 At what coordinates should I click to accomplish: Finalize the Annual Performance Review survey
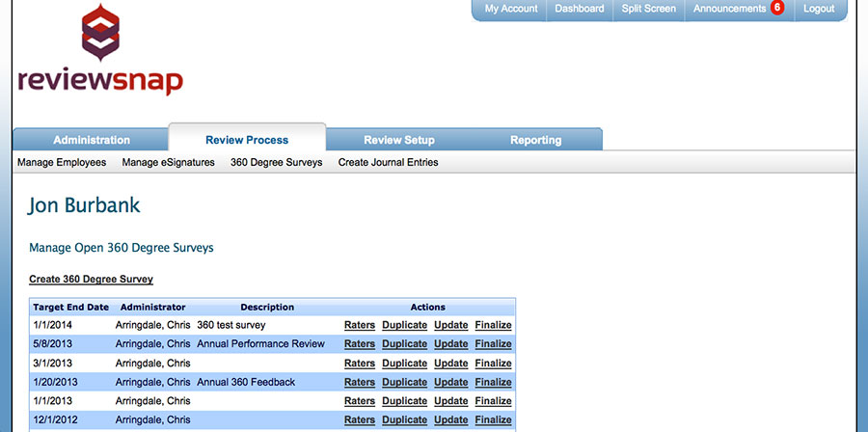(x=493, y=344)
